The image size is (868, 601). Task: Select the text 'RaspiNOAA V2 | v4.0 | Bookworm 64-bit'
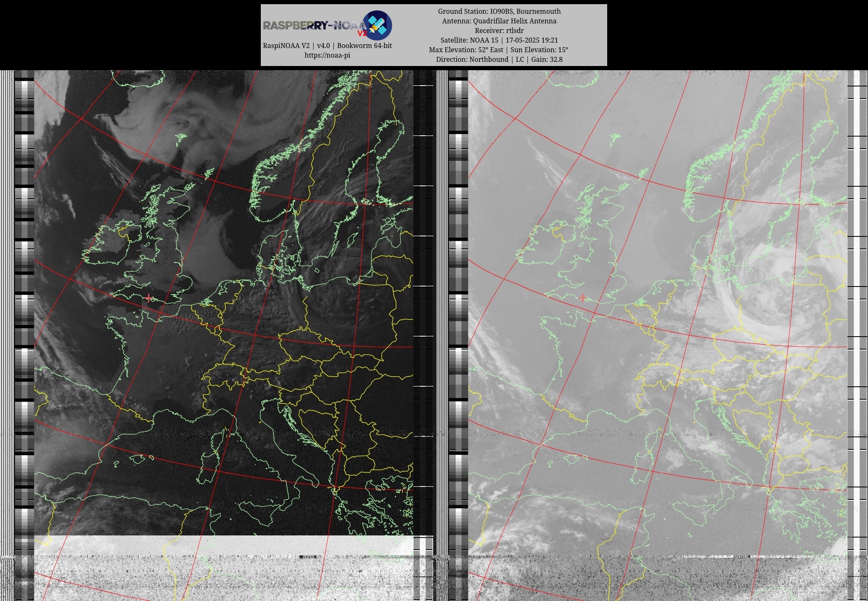pyautogui.click(x=327, y=46)
